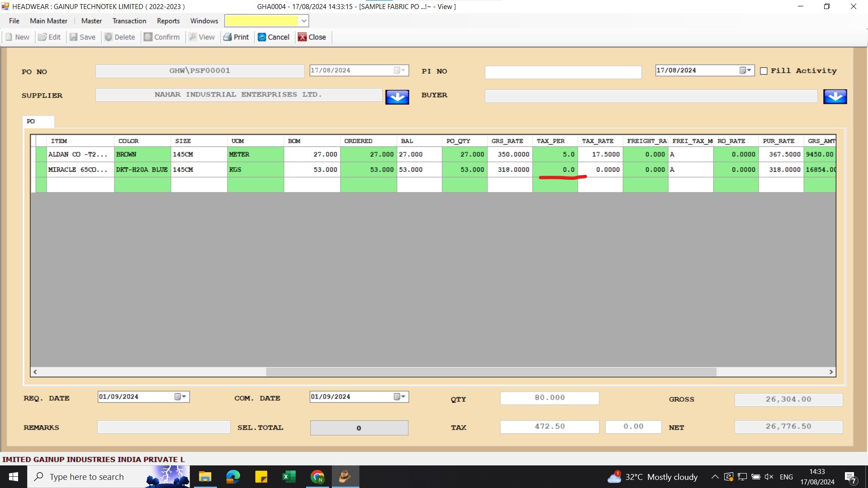Open File Explorer from the taskbar
This screenshot has height=488, width=868.
(205, 477)
